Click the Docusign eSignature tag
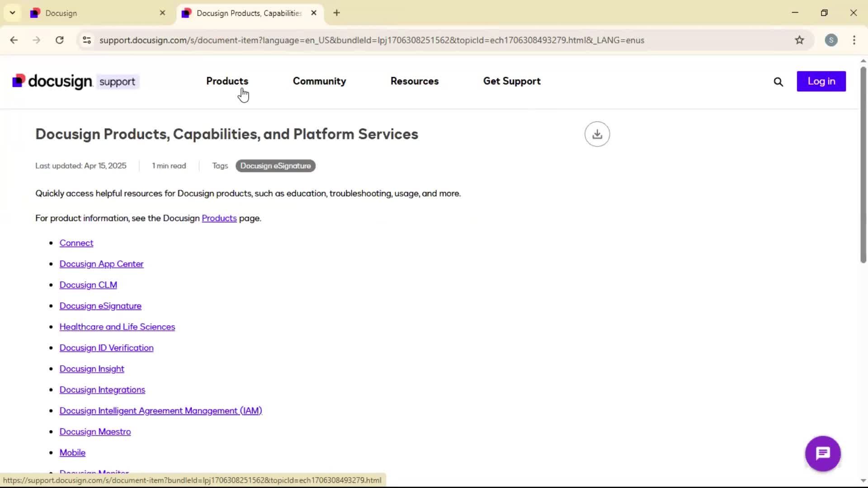The image size is (868, 488). click(x=275, y=166)
